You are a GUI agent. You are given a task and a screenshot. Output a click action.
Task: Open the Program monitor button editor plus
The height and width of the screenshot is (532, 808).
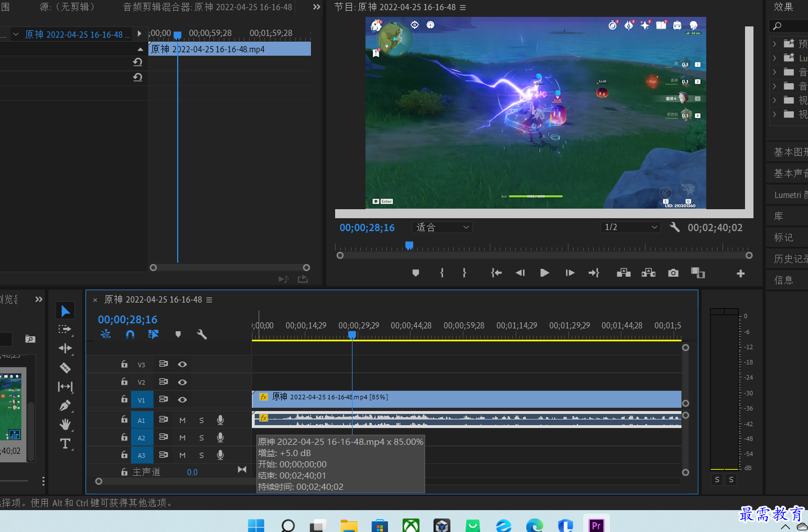(x=741, y=273)
